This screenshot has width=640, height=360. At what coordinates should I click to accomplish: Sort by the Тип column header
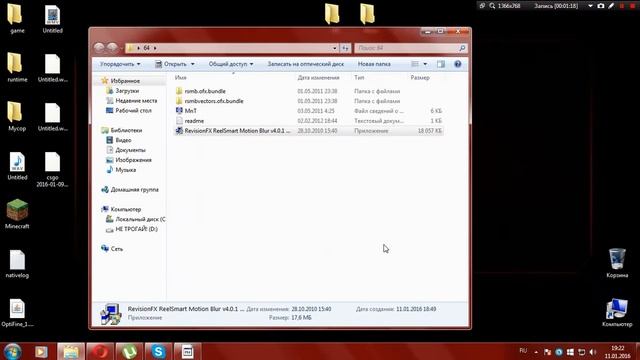(x=359, y=77)
